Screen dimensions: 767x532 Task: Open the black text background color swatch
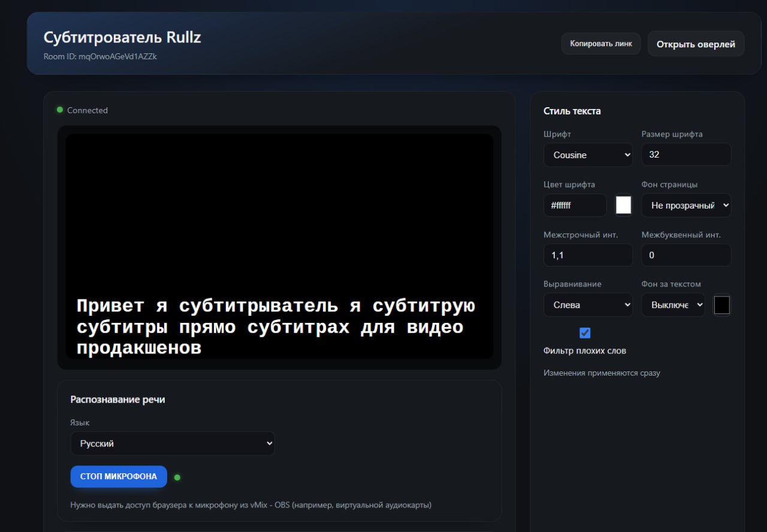(x=722, y=304)
